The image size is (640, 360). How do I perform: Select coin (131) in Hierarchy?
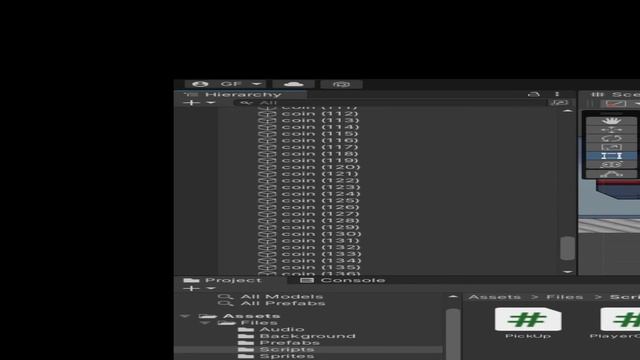(x=320, y=241)
